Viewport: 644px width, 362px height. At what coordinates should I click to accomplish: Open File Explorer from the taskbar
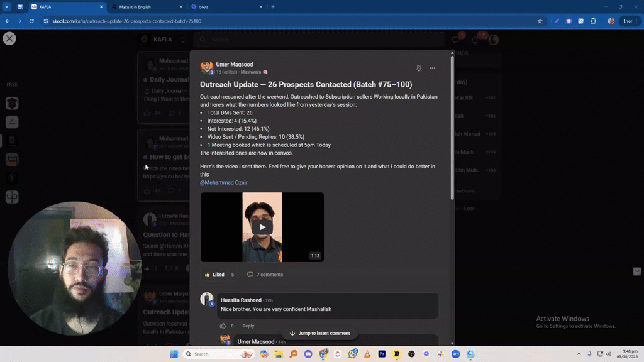279,354
